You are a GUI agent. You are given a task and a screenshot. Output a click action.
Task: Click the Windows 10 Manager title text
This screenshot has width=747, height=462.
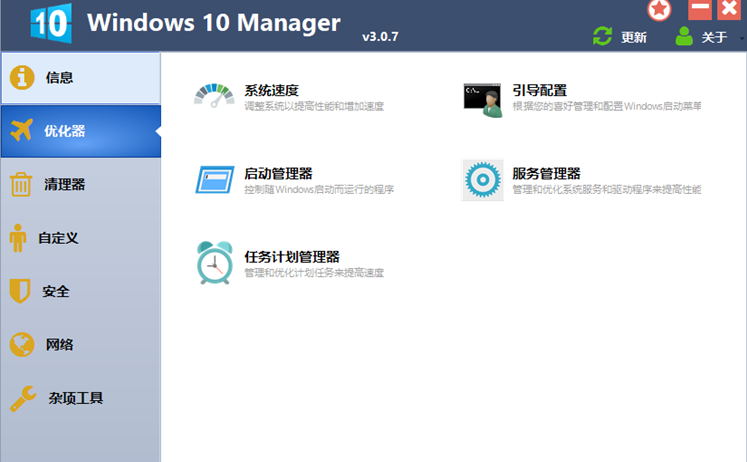(x=213, y=22)
